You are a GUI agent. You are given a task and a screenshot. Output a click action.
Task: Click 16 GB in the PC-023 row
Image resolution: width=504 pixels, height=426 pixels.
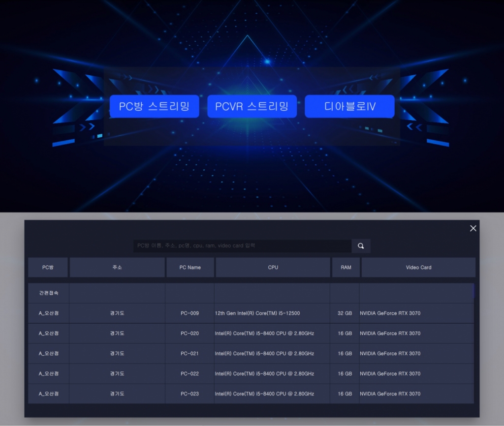345,394
